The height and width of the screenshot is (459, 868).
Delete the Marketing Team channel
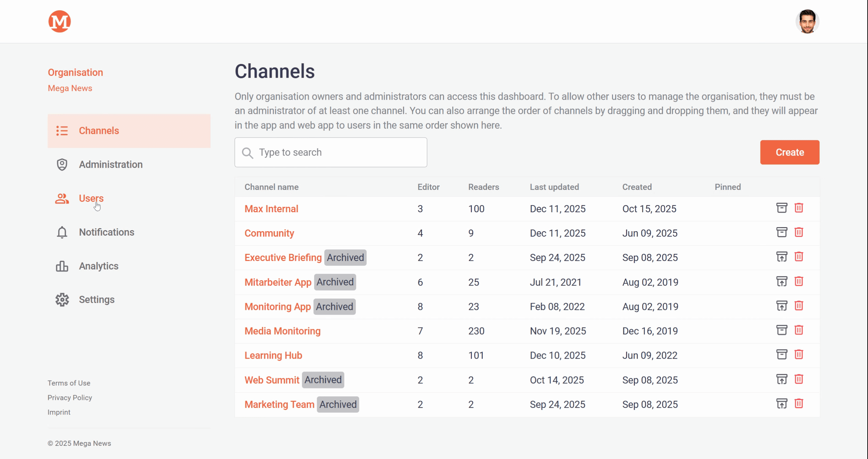[798, 403]
